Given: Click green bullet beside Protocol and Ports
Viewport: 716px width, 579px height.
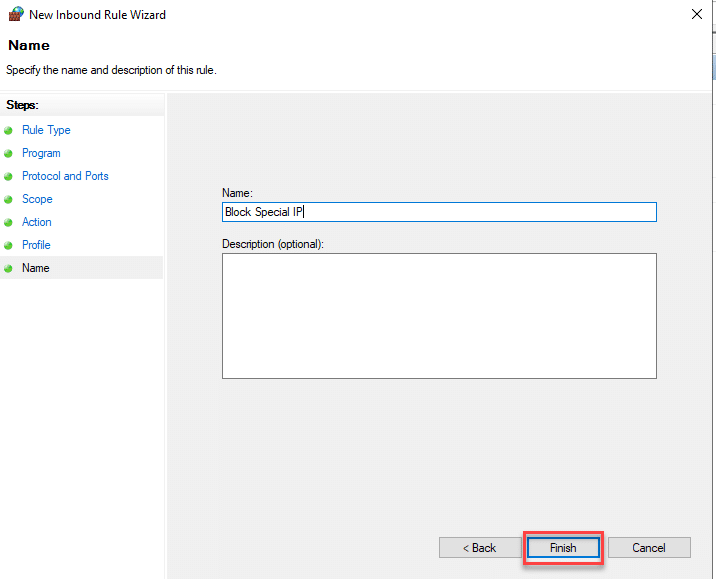Looking at the screenshot, I should tap(9, 176).
